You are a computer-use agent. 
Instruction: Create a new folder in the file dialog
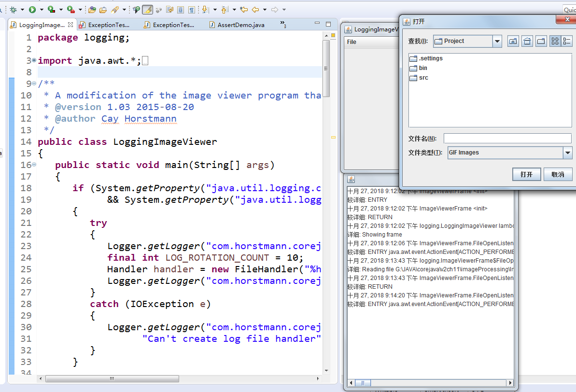point(541,42)
